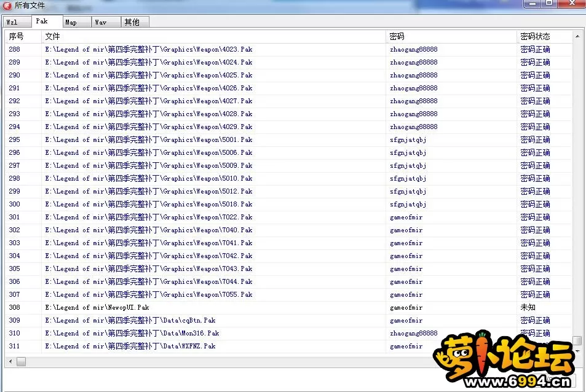This screenshot has height=392, width=586.
Task: Select file path Weapon\5009.Pak
Action: (x=149, y=165)
